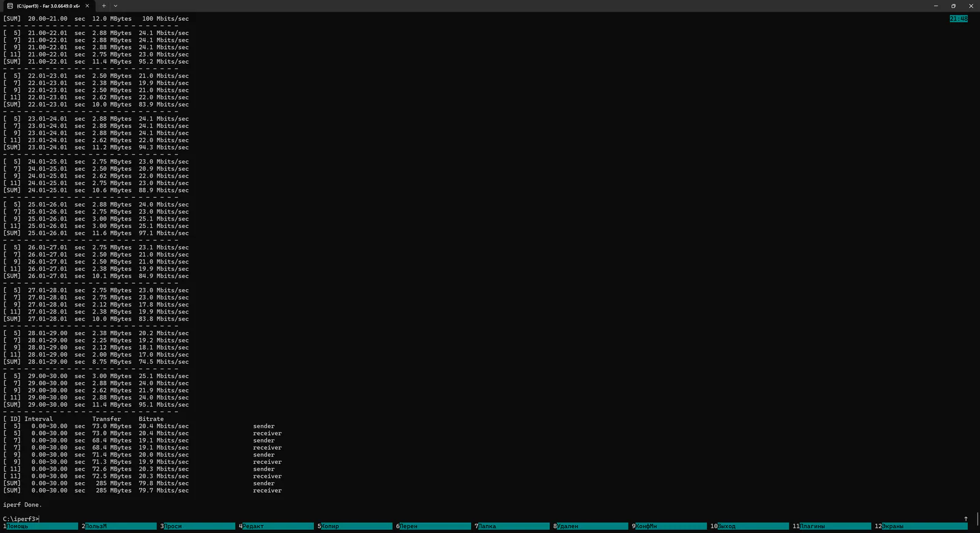Expand the terminal profile dropdown chevron
This screenshot has width=980, height=533.
coord(115,6)
